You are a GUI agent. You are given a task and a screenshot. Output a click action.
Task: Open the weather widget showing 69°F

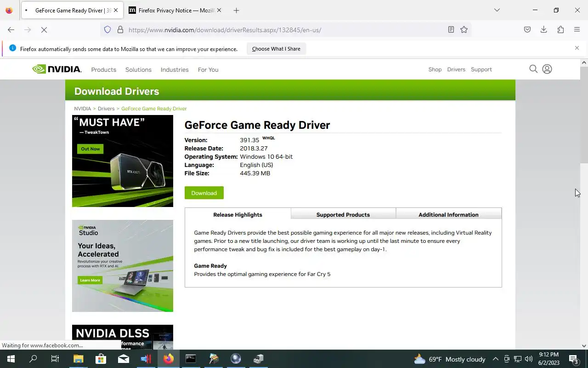click(x=449, y=359)
